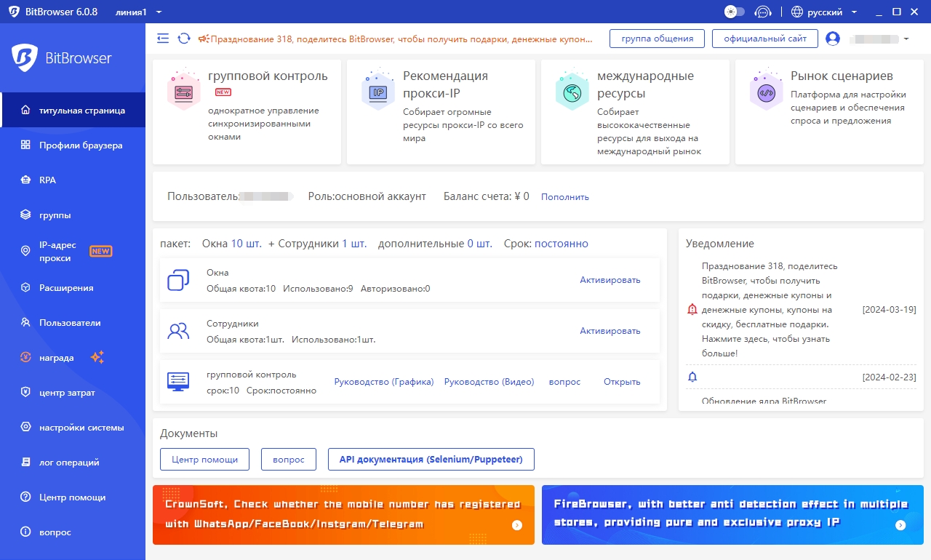Click Активировать link in Окна row
The width and height of the screenshot is (931, 560).
(610, 280)
